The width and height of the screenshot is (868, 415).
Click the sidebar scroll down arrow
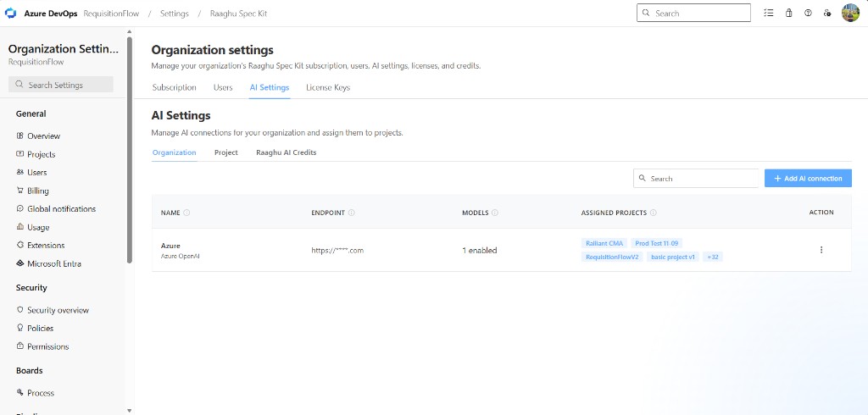click(130, 411)
